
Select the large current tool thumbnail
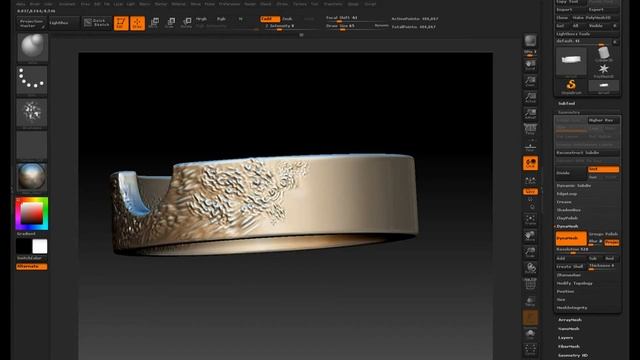pos(571,61)
